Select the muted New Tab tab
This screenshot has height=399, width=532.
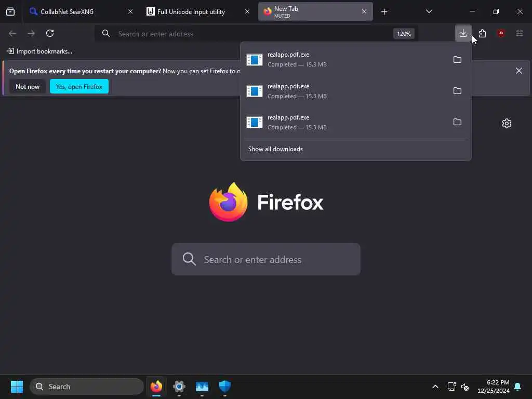tap(315, 11)
